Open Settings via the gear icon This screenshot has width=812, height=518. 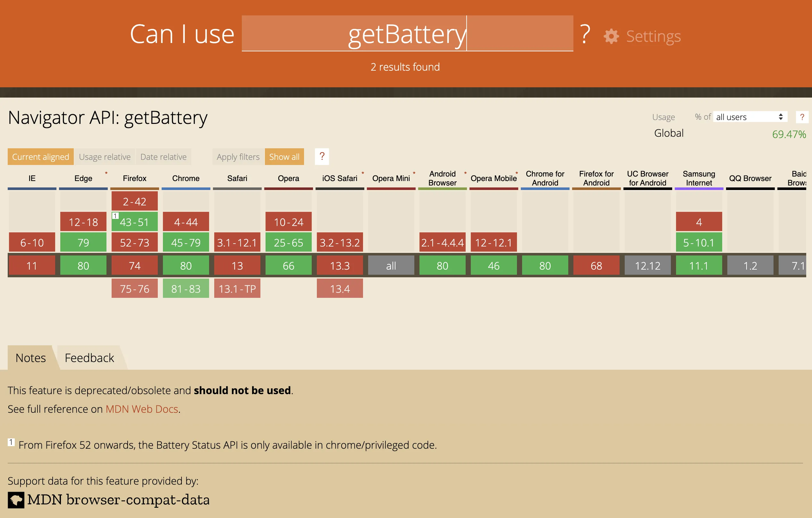coord(611,36)
